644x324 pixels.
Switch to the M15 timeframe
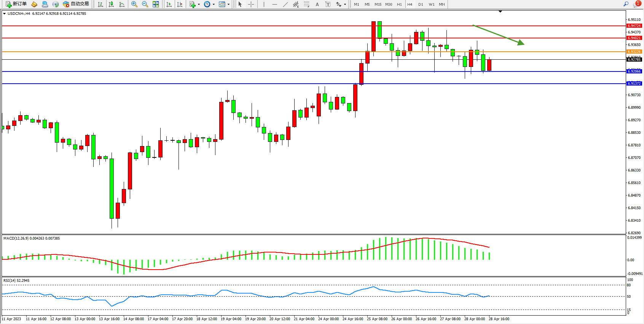click(x=378, y=4)
